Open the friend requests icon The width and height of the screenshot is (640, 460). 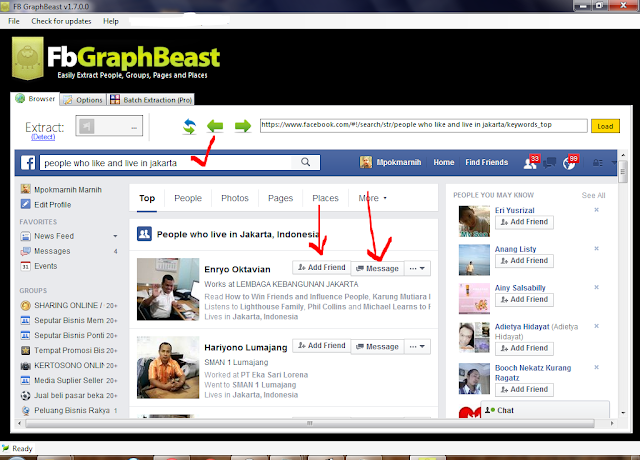(x=531, y=162)
